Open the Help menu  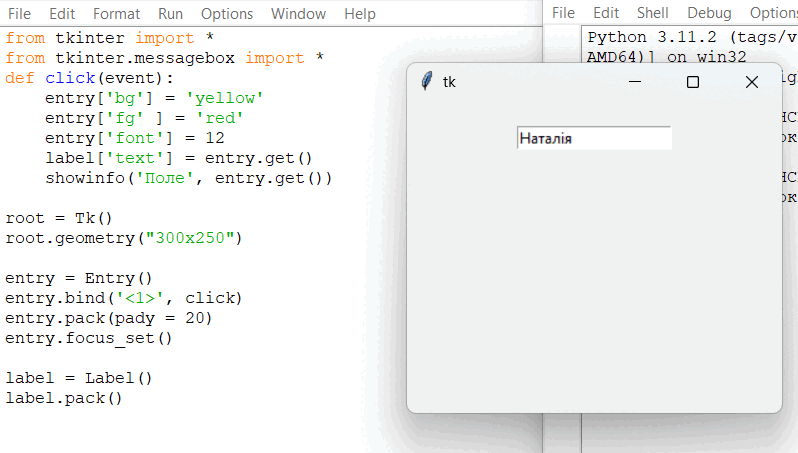tap(359, 14)
